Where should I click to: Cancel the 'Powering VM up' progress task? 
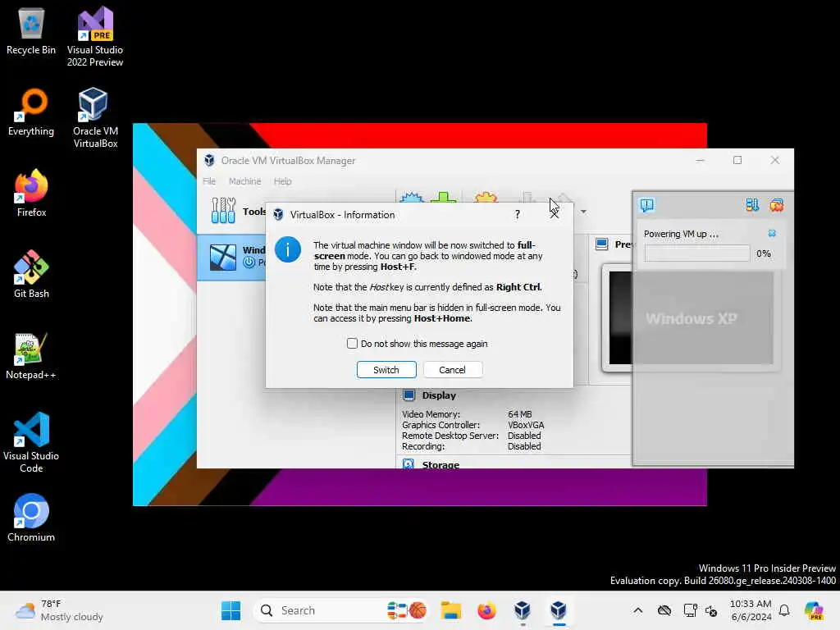(772, 233)
